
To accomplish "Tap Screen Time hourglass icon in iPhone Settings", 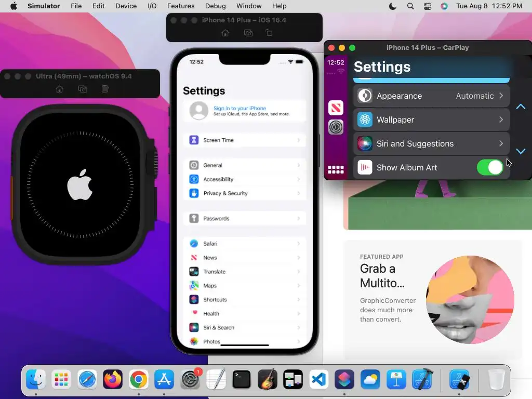I will 194,140.
